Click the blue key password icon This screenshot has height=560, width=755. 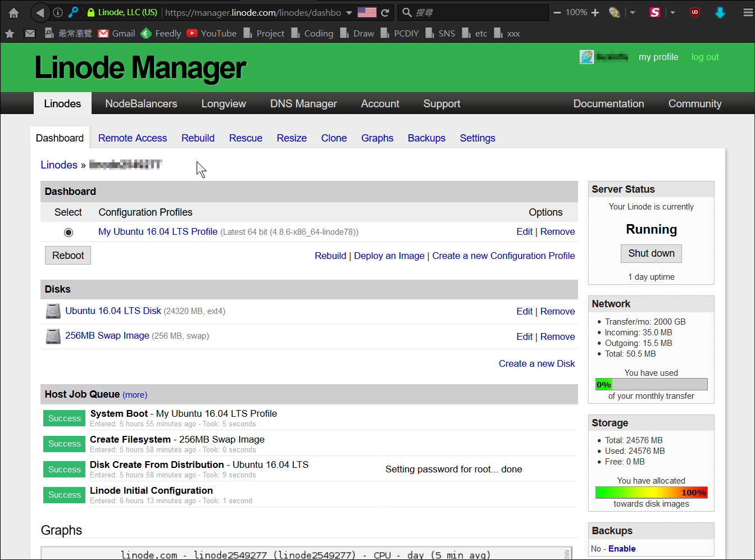74,12
